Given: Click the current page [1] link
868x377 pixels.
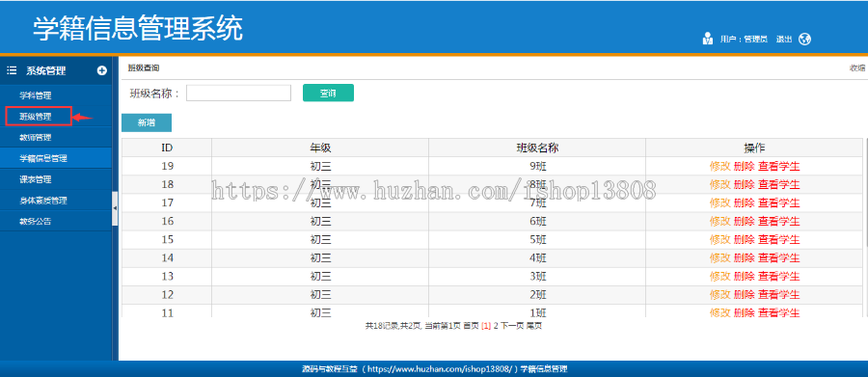Looking at the screenshot, I should (486, 326).
